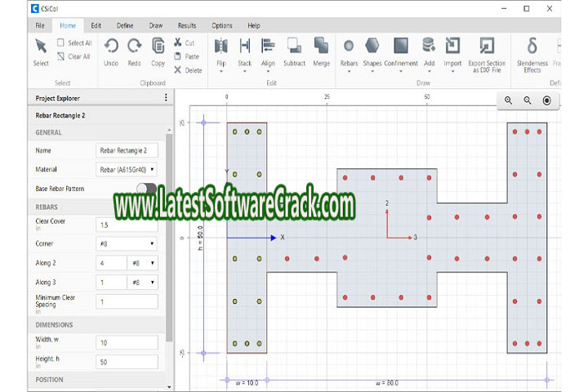Check the Select All checkbox
This screenshot has height=392, width=588.
61,42
